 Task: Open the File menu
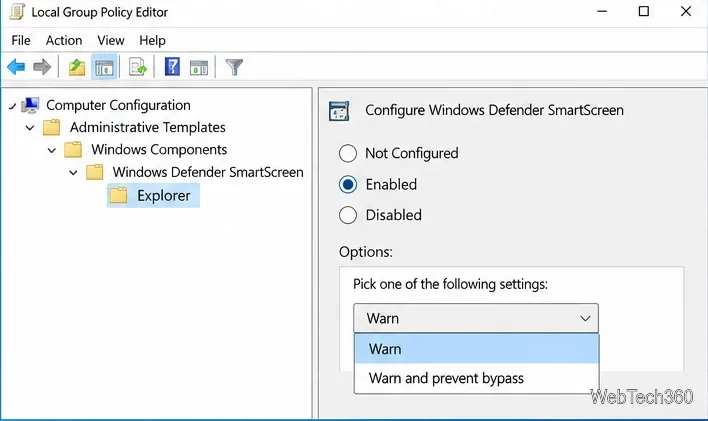click(21, 41)
